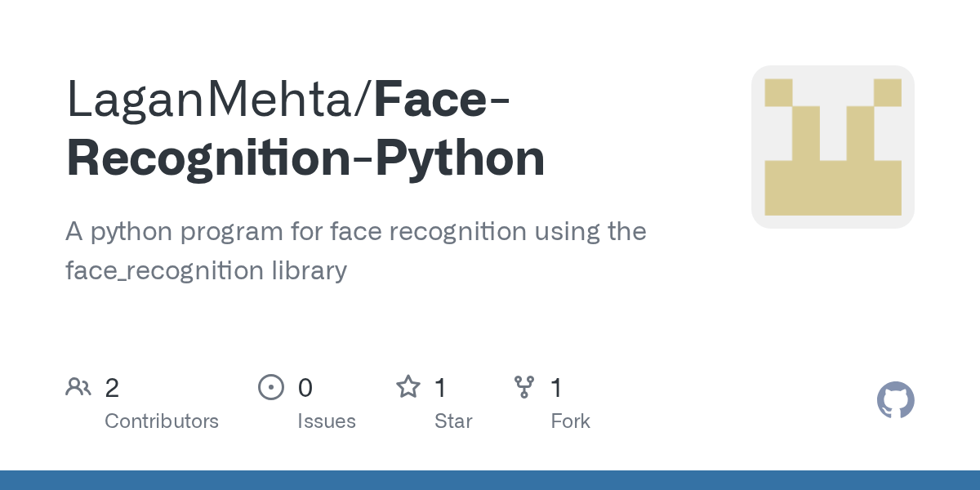Click the face_recognition library text
This screenshot has height=490, width=980.
click(x=207, y=270)
